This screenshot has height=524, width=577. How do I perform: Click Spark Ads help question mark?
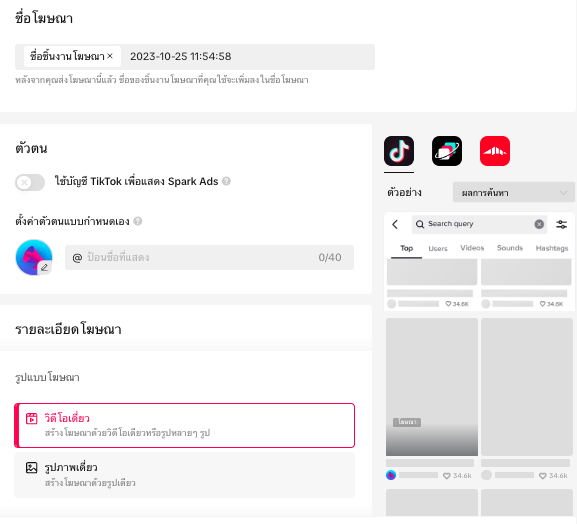pyautogui.click(x=227, y=181)
